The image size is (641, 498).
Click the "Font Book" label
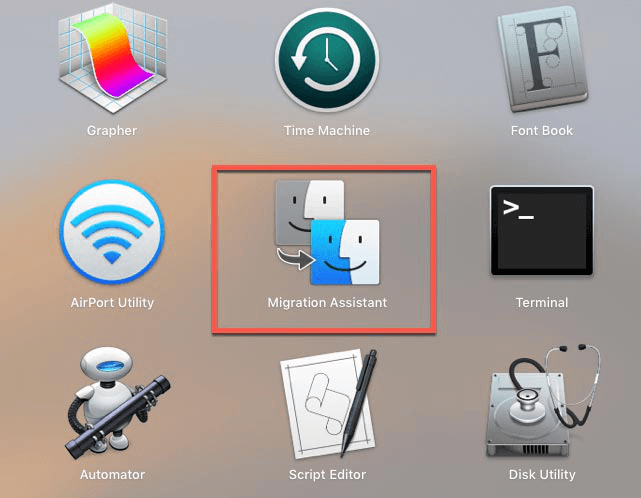pos(542,130)
